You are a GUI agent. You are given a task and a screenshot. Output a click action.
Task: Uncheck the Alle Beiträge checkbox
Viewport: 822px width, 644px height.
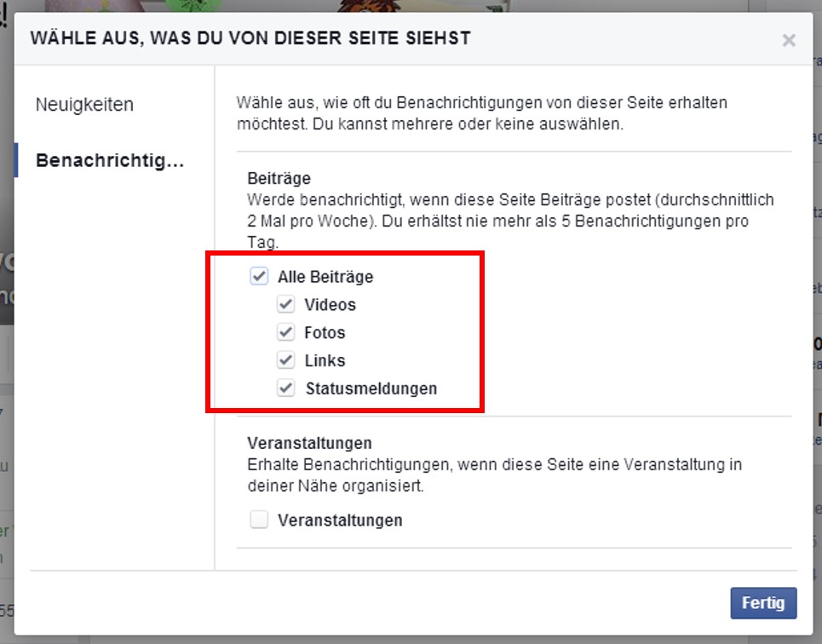(x=259, y=276)
